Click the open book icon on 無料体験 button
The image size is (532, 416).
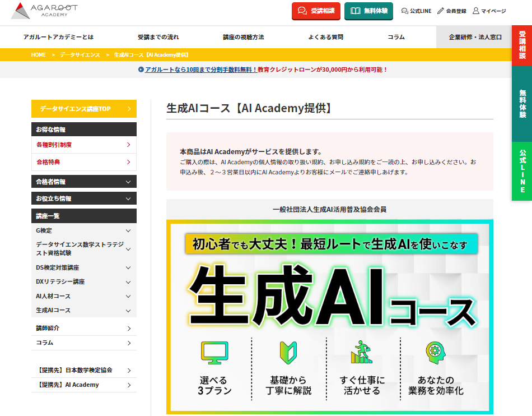coord(355,11)
